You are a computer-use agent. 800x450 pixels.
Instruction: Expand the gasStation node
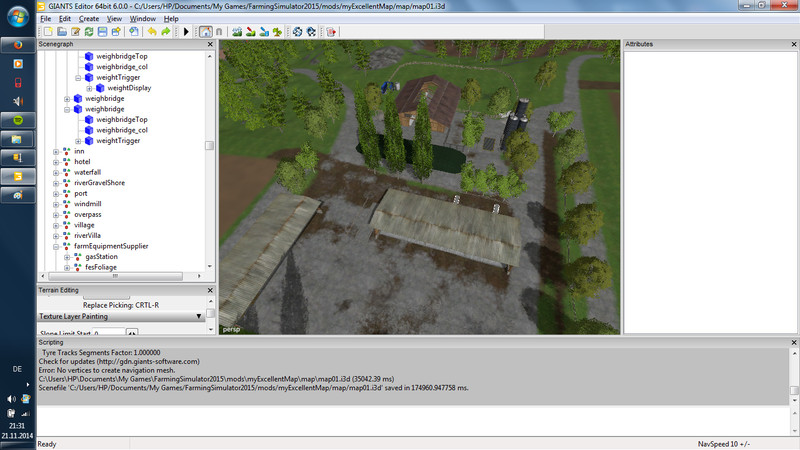67,257
